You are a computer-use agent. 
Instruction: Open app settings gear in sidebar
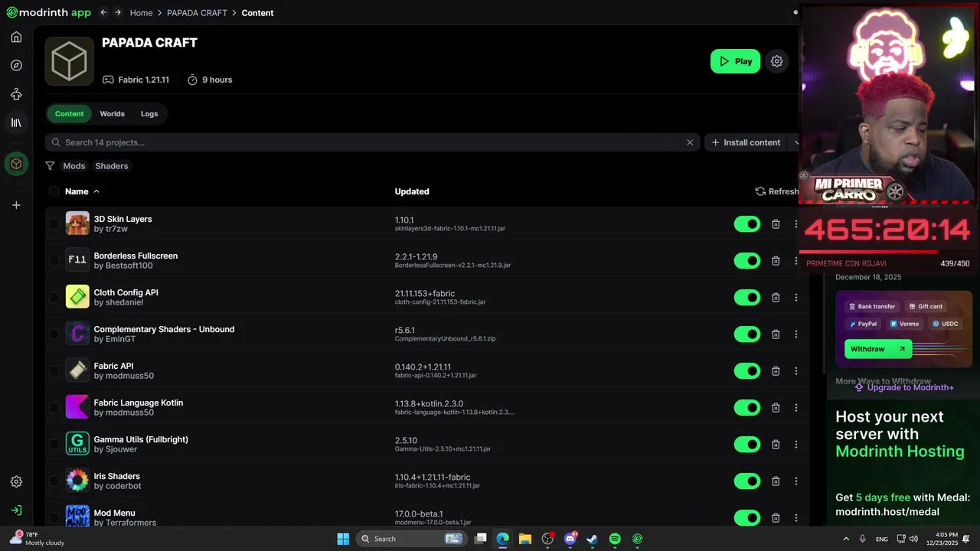coord(16,481)
